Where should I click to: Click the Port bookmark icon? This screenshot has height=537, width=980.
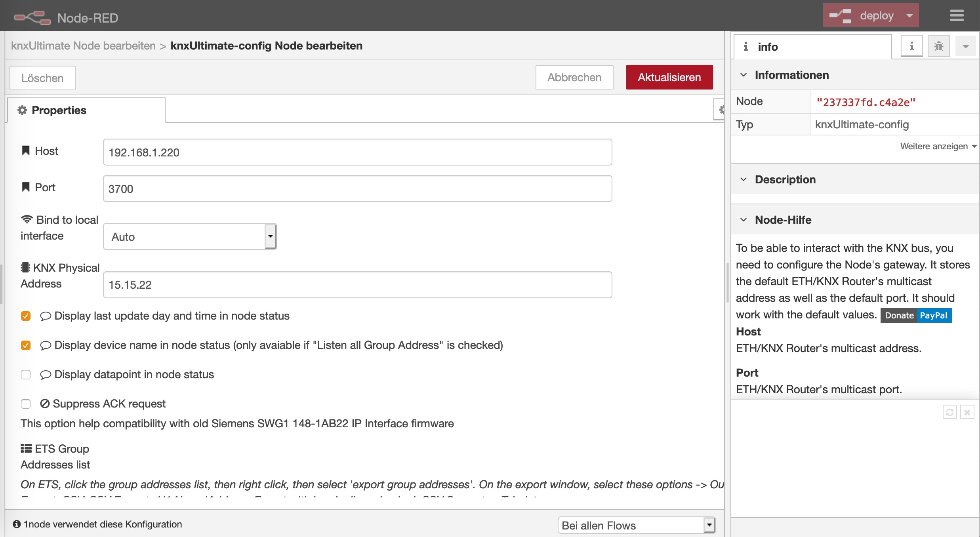click(x=26, y=187)
